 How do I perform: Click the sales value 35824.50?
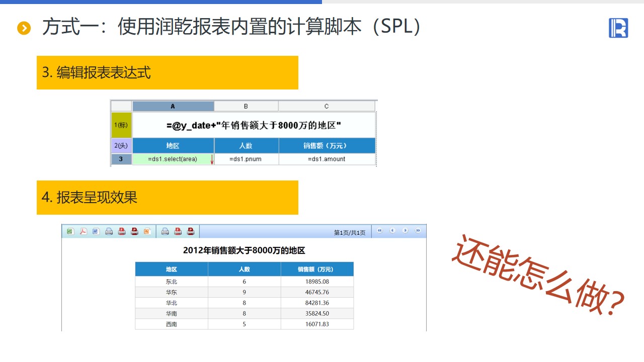317,313
